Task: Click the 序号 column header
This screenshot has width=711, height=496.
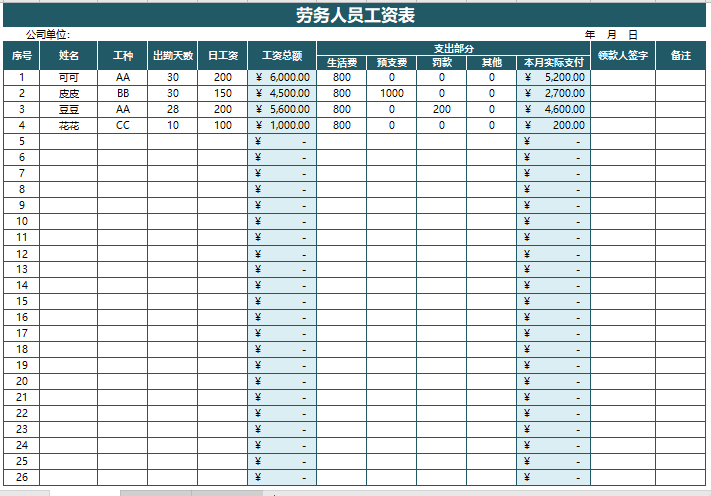Action: click(22, 56)
